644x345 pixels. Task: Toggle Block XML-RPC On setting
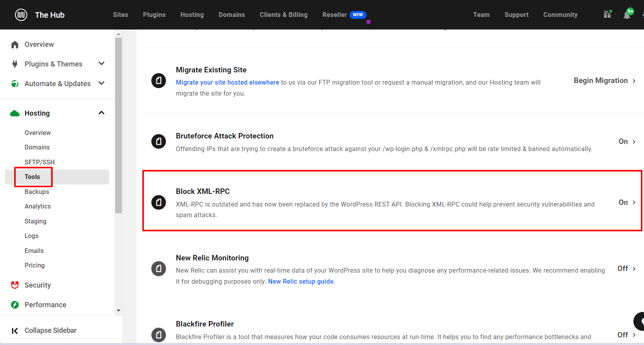pos(623,202)
